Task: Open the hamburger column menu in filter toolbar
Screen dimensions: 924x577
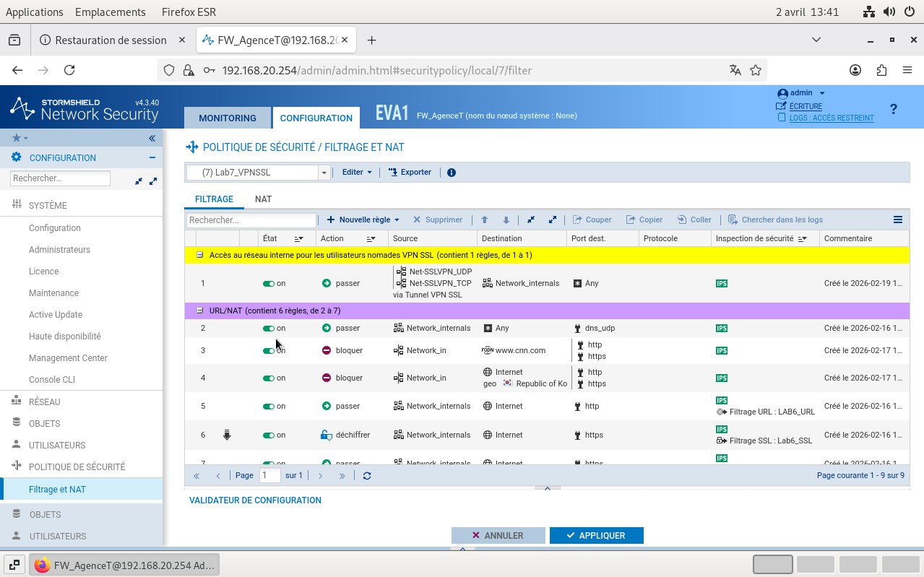Action: coord(898,220)
